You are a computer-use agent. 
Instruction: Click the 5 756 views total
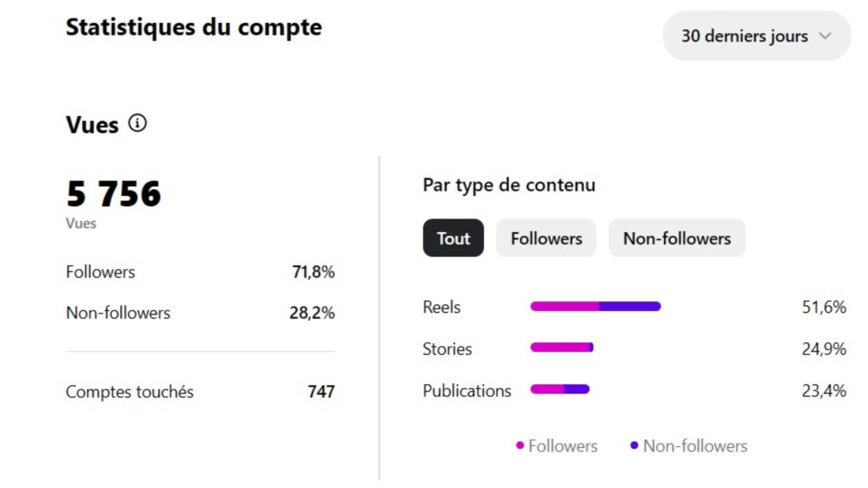pyautogui.click(x=114, y=194)
